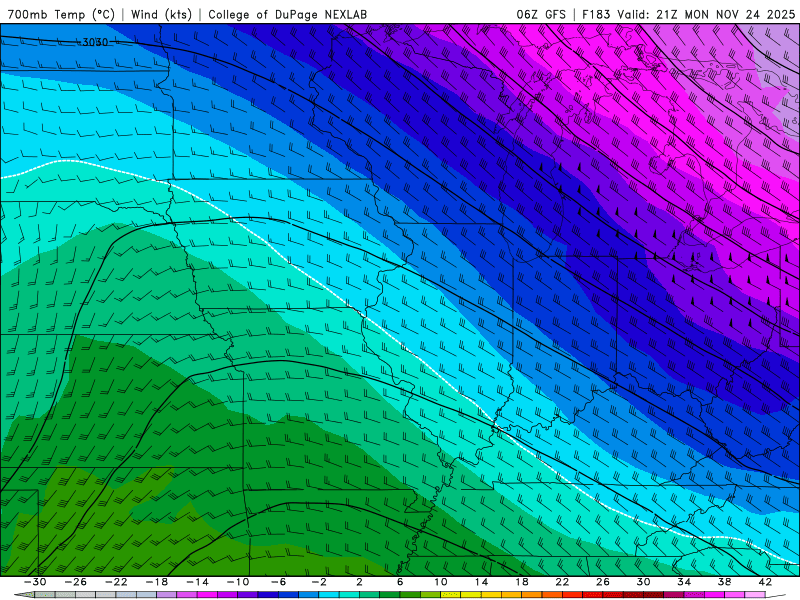800x600 pixels.
Task: Click the 42 colorbar tick label
Action: pos(765,582)
